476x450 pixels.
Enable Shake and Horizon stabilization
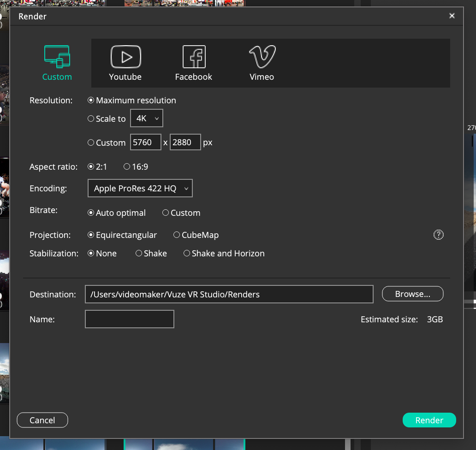click(187, 253)
